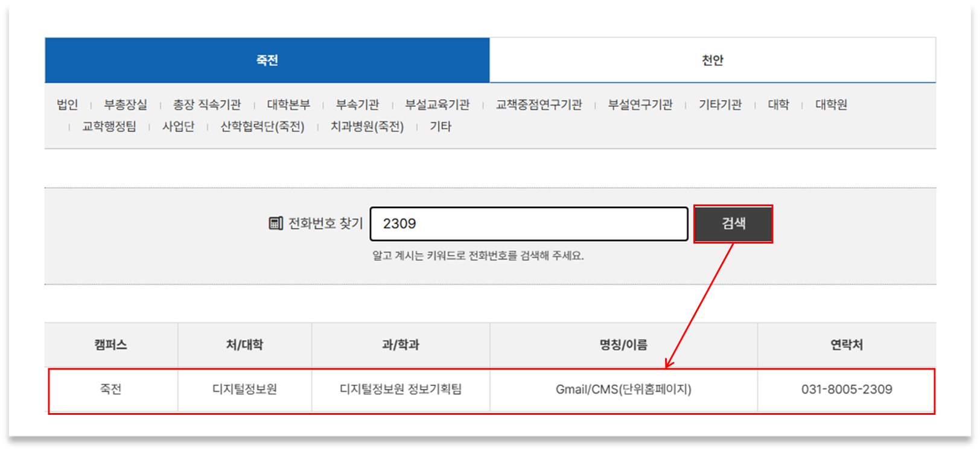The width and height of the screenshot is (980, 451).
Task: Open the 법인 category link
Action: pyautogui.click(x=67, y=105)
